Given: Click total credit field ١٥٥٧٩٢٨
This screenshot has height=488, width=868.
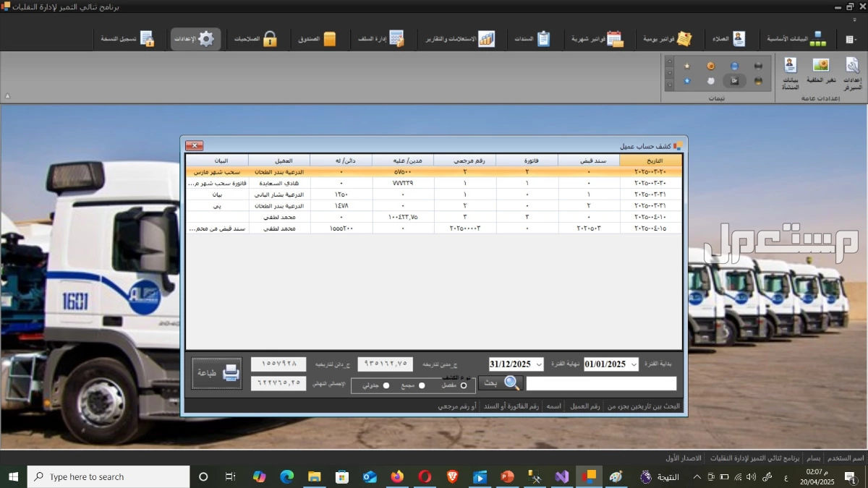Looking at the screenshot, I should 278,364.
